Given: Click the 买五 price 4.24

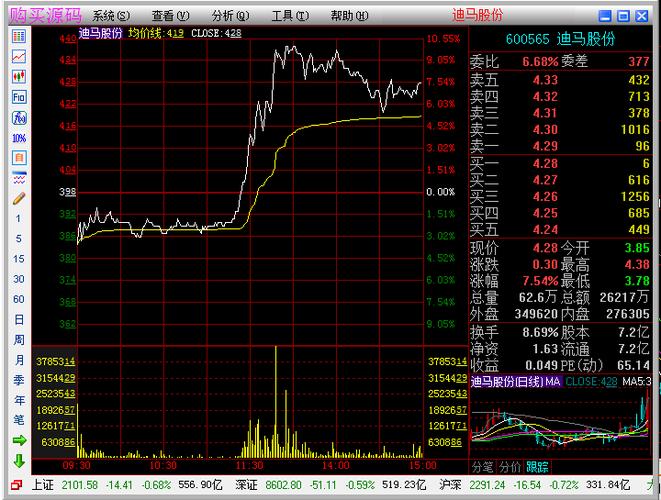Looking at the screenshot, I should [x=545, y=230].
